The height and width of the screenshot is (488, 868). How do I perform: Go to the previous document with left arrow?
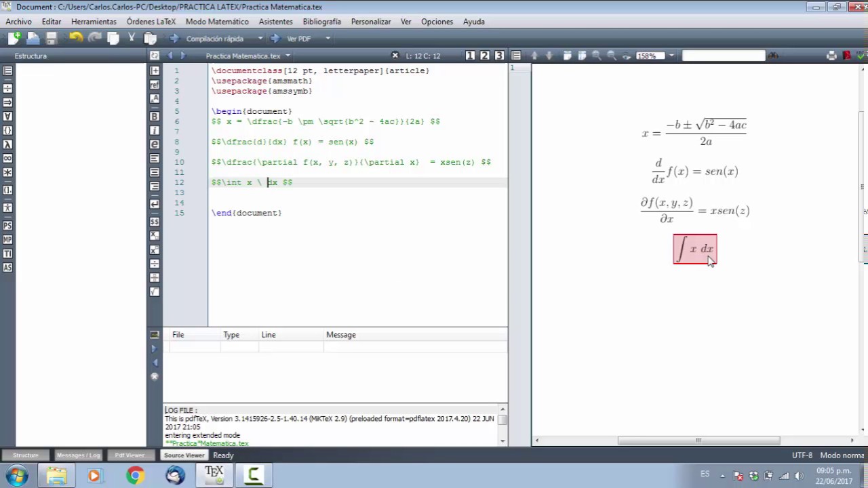click(170, 56)
